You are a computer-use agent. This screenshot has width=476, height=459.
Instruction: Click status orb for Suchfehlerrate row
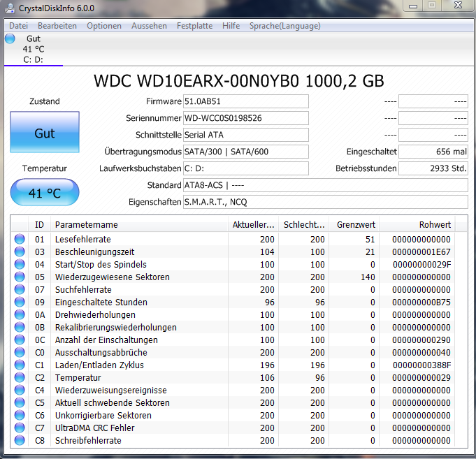tap(20, 289)
